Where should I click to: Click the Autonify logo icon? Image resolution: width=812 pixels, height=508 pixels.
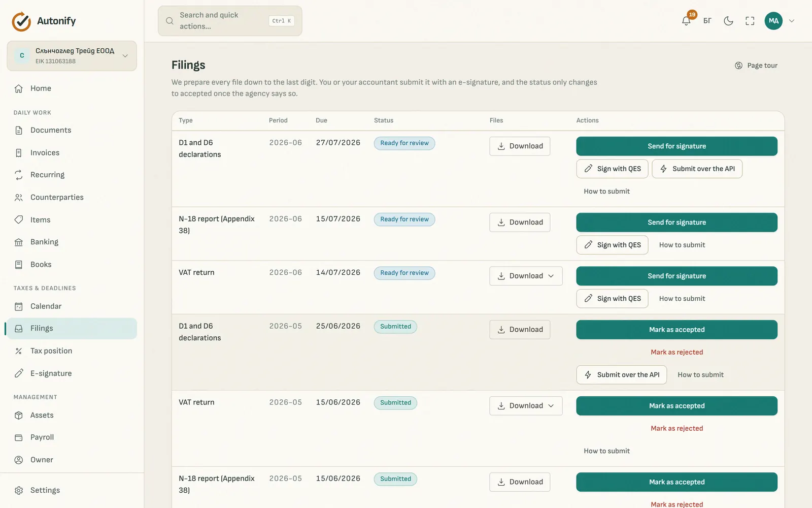pyautogui.click(x=21, y=21)
